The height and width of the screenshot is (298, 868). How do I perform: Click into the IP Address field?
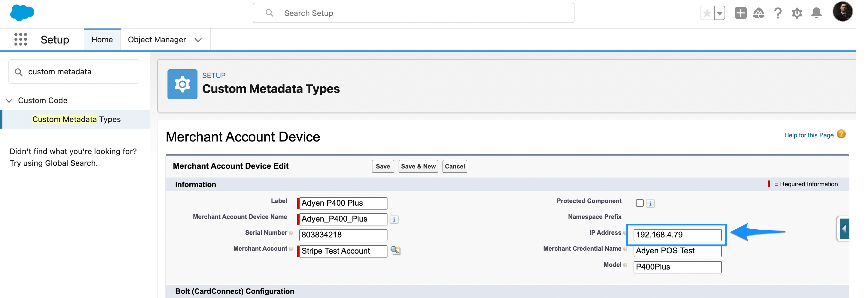pyautogui.click(x=677, y=235)
